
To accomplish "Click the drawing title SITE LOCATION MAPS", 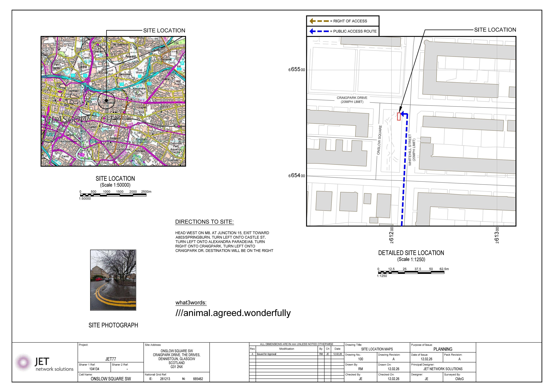I will (x=377, y=349).
